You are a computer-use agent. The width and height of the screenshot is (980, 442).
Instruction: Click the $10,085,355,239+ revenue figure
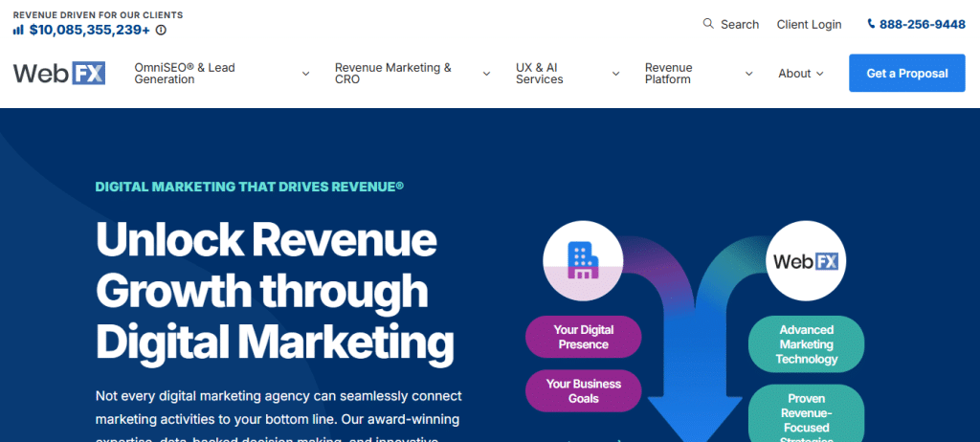point(89,30)
